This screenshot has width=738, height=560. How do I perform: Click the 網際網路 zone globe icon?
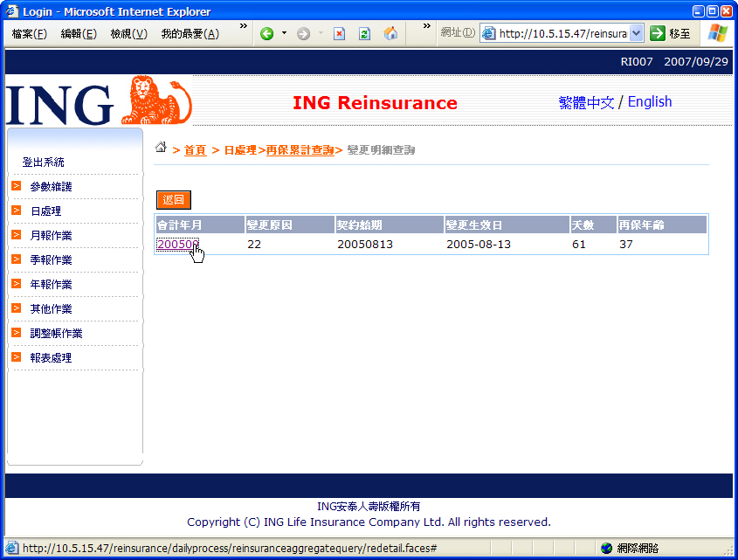[607, 549]
